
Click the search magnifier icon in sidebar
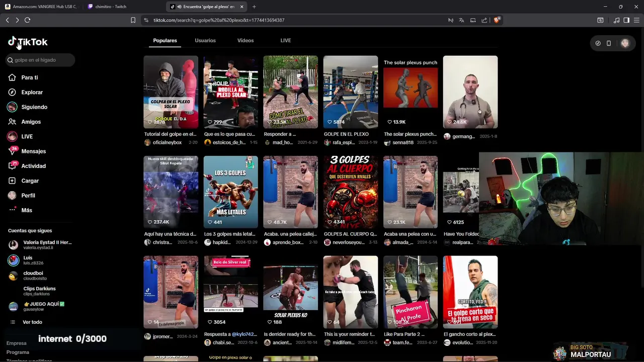(x=10, y=60)
